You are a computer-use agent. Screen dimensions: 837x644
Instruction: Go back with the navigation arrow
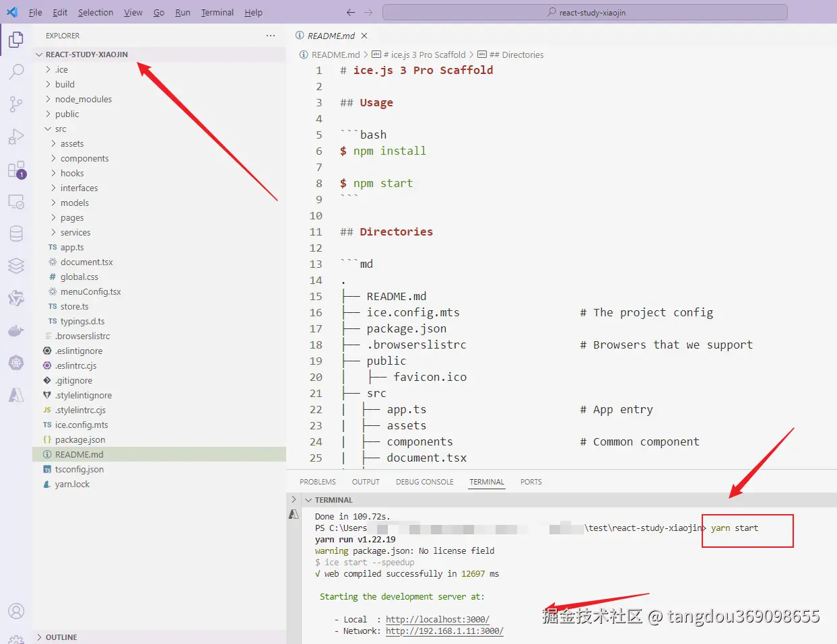[350, 12]
